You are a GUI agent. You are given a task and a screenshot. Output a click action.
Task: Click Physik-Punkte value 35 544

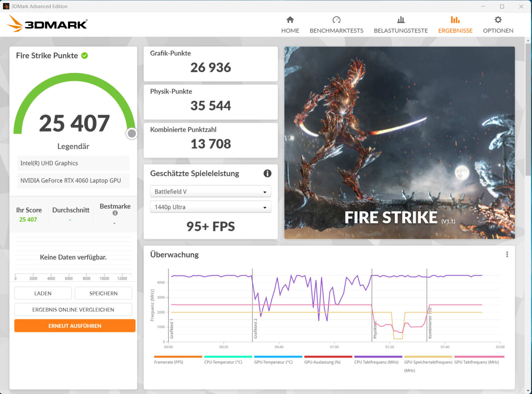[x=211, y=106]
